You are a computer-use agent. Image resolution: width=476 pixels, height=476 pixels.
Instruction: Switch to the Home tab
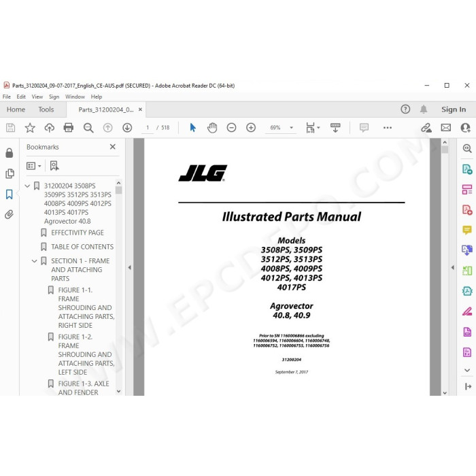coord(16,109)
